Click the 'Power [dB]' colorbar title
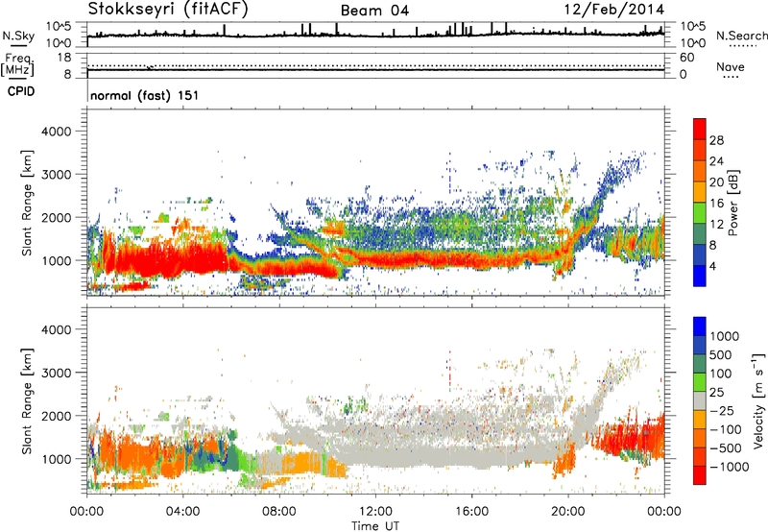This screenshot has width=768, height=532. pyautogui.click(x=732, y=203)
